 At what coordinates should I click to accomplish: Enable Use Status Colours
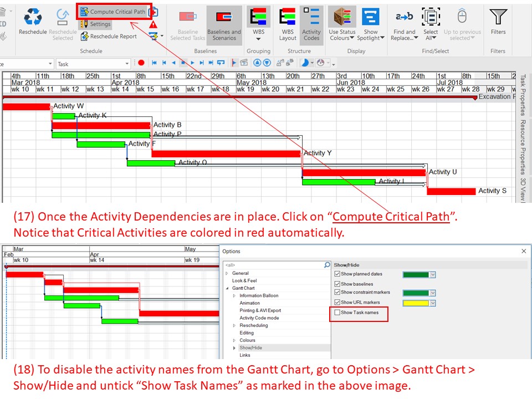pos(342,22)
